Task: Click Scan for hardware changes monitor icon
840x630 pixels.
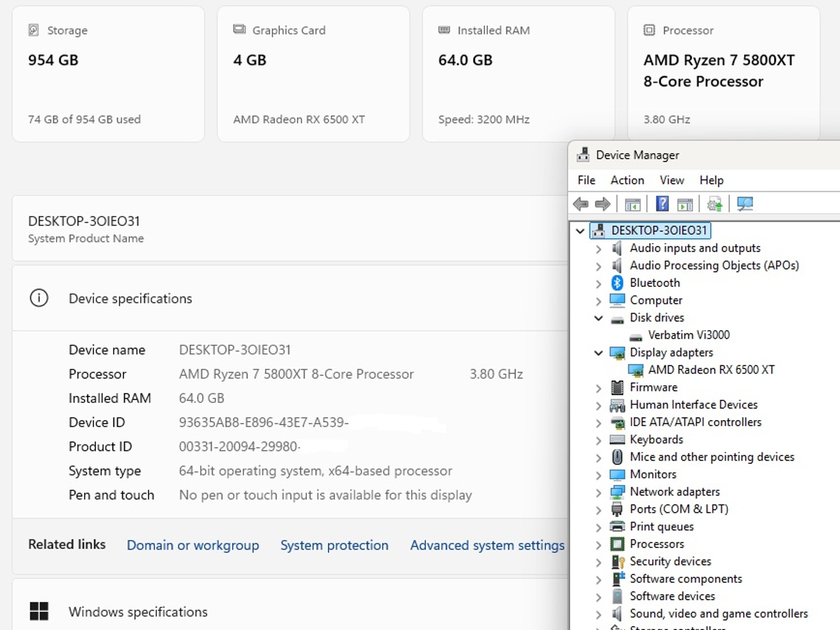Action: click(x=745, y=204)
